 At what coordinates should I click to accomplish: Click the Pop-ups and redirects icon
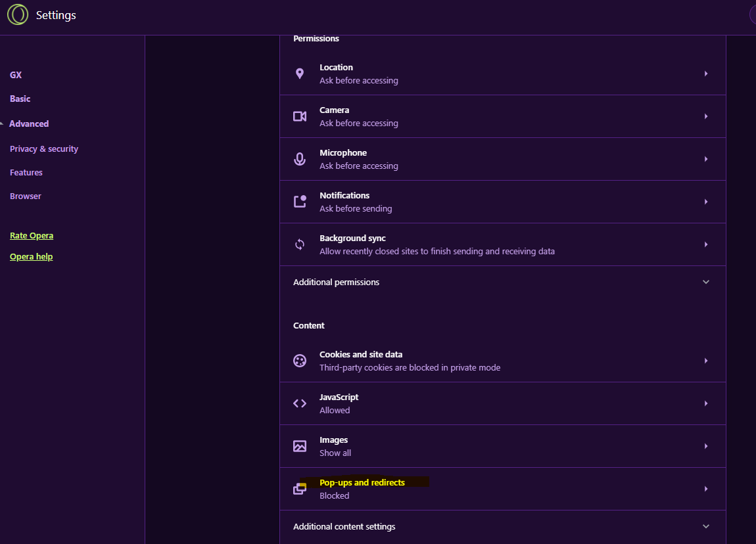click(x=300, y=489)
